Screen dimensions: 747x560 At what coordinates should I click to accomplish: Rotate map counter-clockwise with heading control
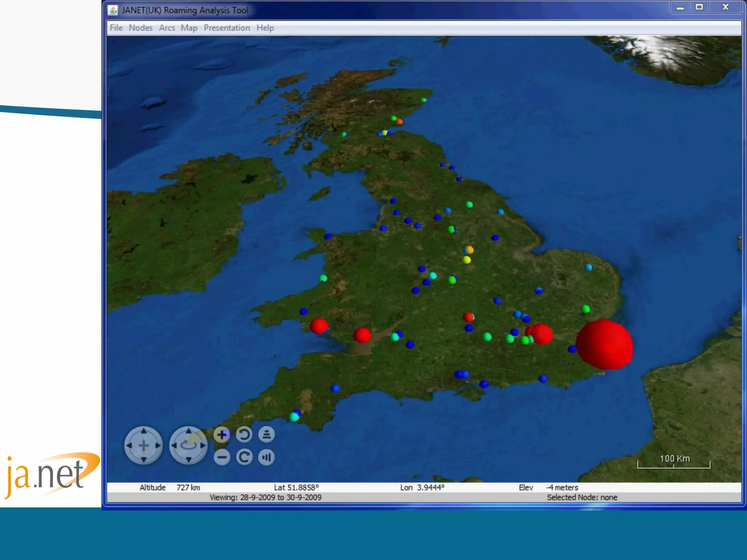click(244, 435)
